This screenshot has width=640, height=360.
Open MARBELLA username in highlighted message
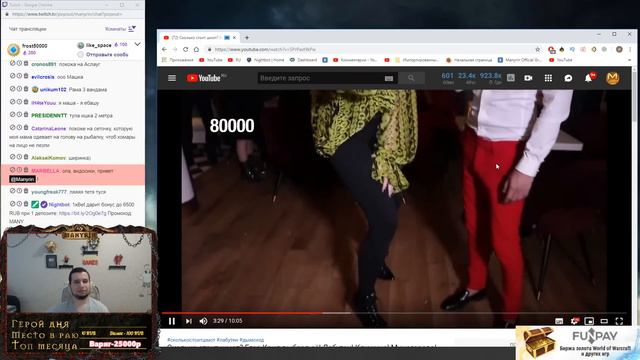pos(45,171)
